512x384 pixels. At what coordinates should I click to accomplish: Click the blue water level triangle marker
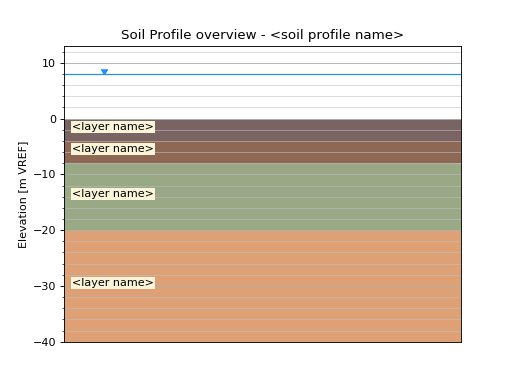click(104, 72)
